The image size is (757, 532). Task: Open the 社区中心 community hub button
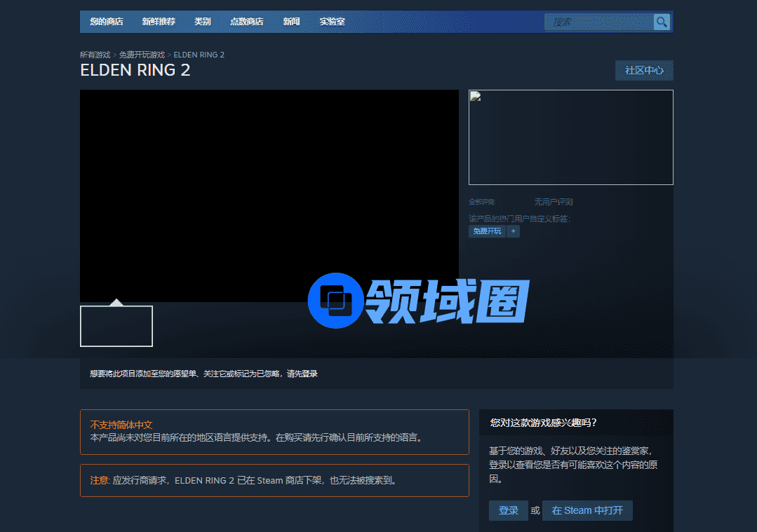tap(644, 71)
